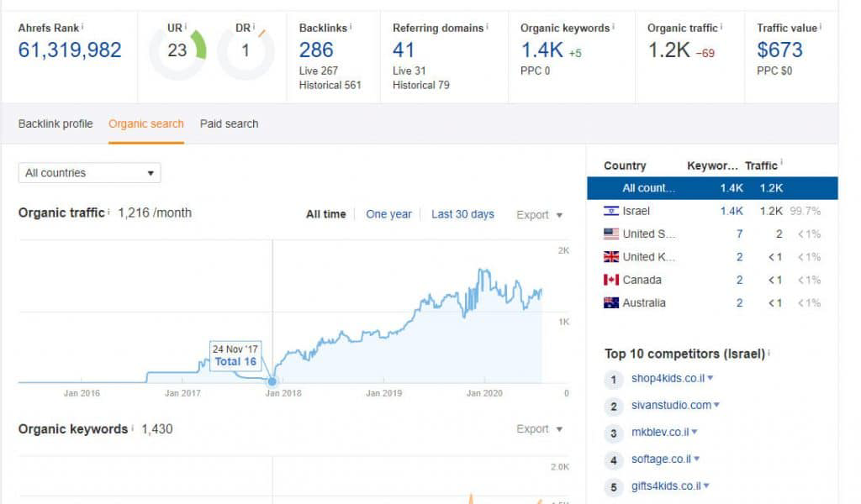The height and width of the screenshot is (504, 861).
Task: Click the info icon next to Referring domains
Action: (x=487, y=25)
